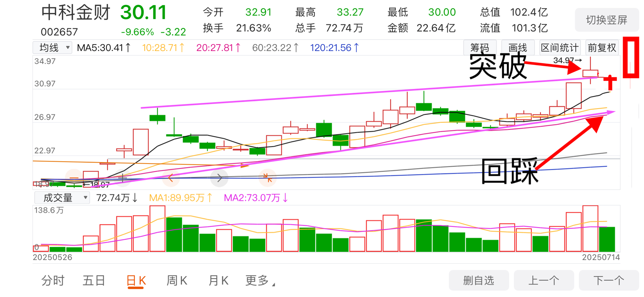
Task: Click the 换手 value 21.63%
Action: [254, 28]
